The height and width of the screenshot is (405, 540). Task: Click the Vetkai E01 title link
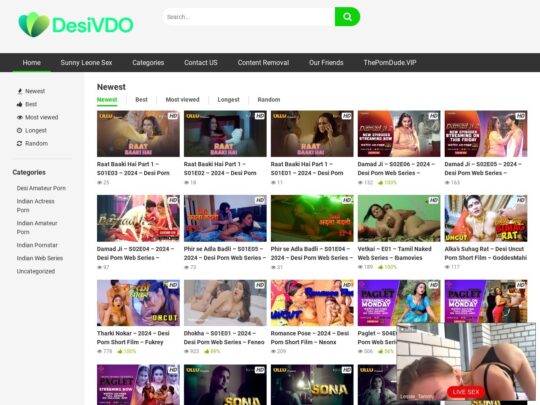point(394,253)
